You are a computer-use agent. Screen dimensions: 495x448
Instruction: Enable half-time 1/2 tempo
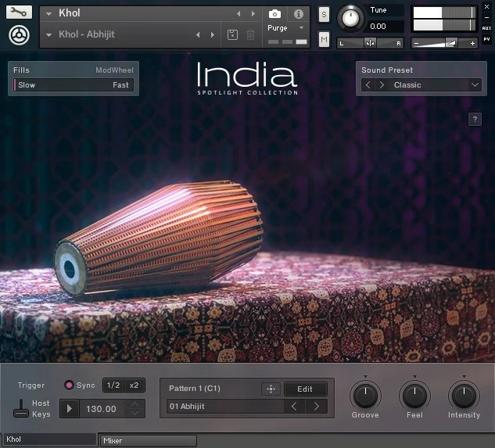point(113,385)
